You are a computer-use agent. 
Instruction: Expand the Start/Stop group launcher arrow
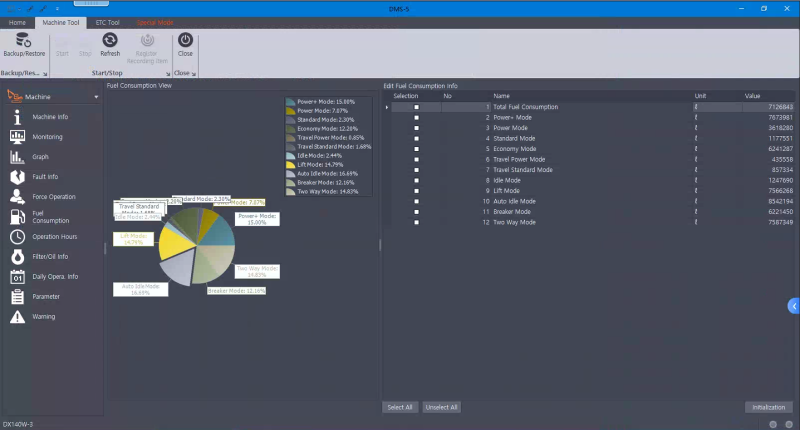pos(166,73)
